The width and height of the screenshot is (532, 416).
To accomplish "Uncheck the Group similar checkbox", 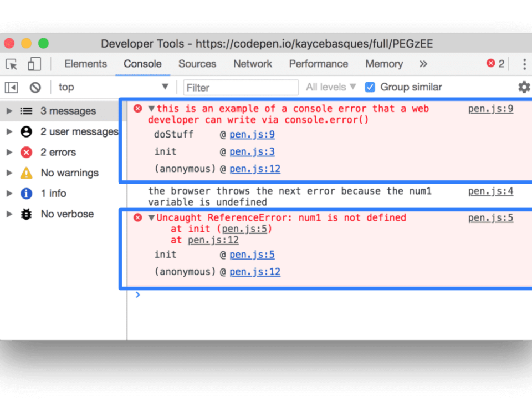I will (x=370, y=87).
